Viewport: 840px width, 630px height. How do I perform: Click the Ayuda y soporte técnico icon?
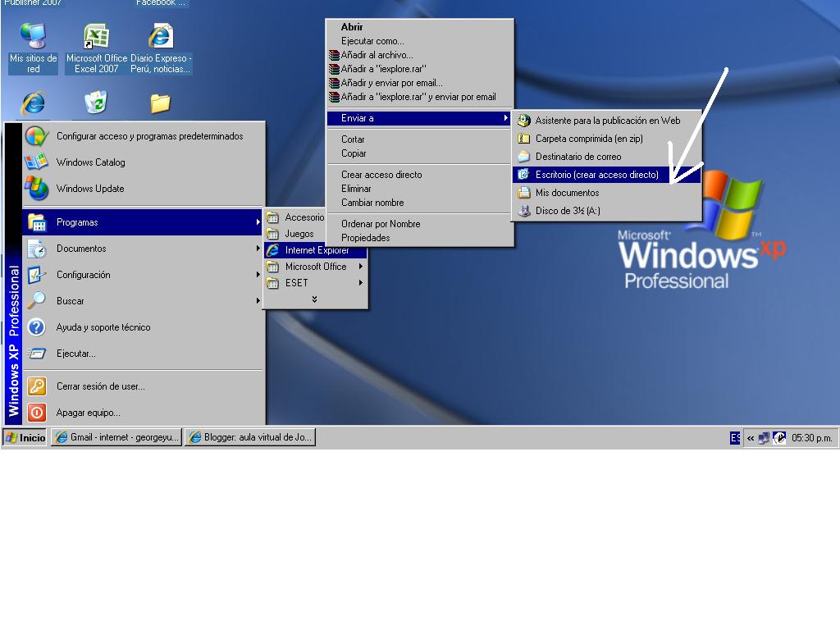click(x=36, y=326)
